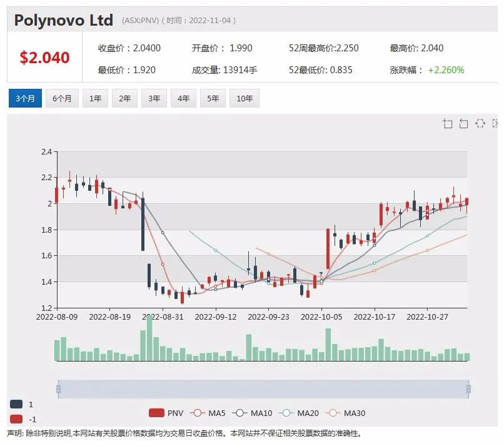Click the 收盘价：2.0400 value

point(129,48)
